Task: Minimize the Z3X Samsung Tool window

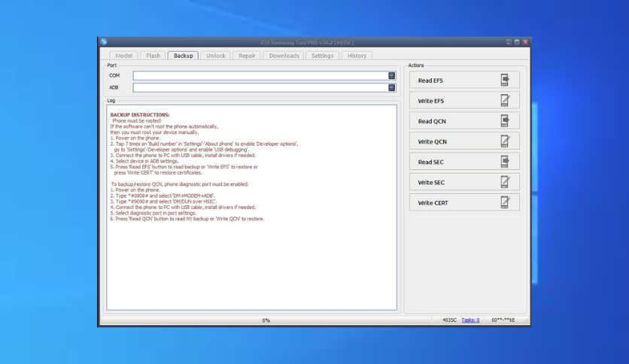Action: [x=509, y=41]
